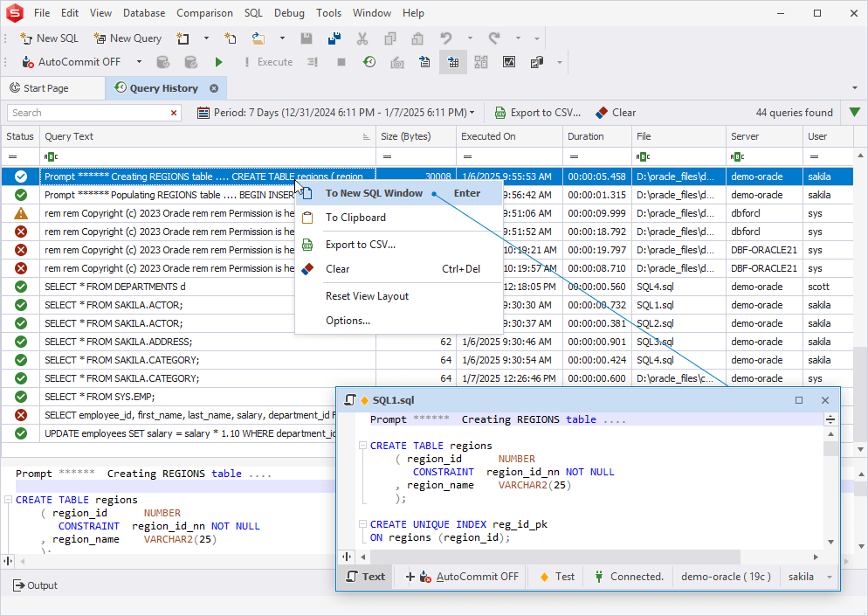
Task: Click the Execute toolbar button
Action: [268, 62]
